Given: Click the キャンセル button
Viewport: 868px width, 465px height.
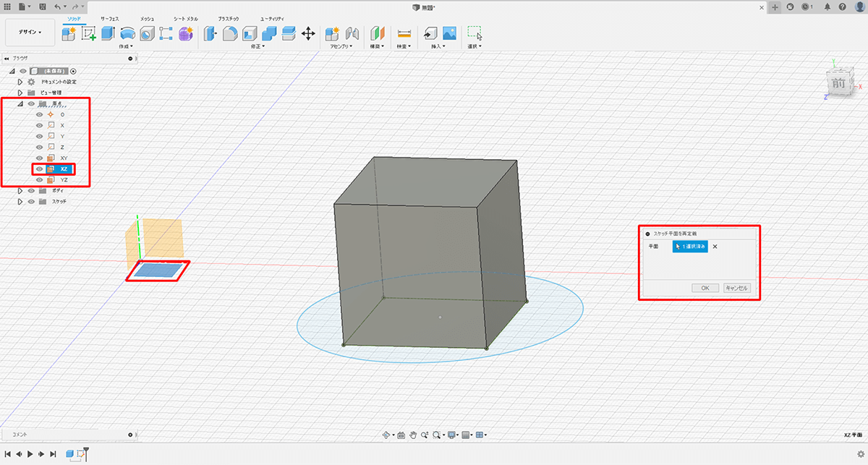Looking at the screenshot, I should point(737,288).
